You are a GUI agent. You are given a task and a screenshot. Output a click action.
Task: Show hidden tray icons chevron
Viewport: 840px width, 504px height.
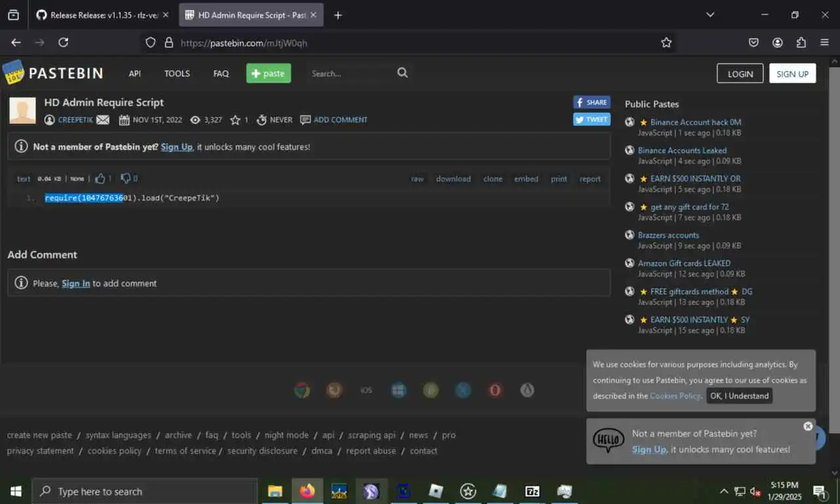coord(724,491)
